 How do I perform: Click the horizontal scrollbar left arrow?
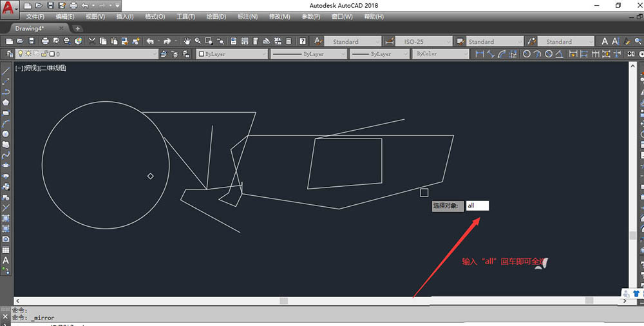(x=17, y=301)
